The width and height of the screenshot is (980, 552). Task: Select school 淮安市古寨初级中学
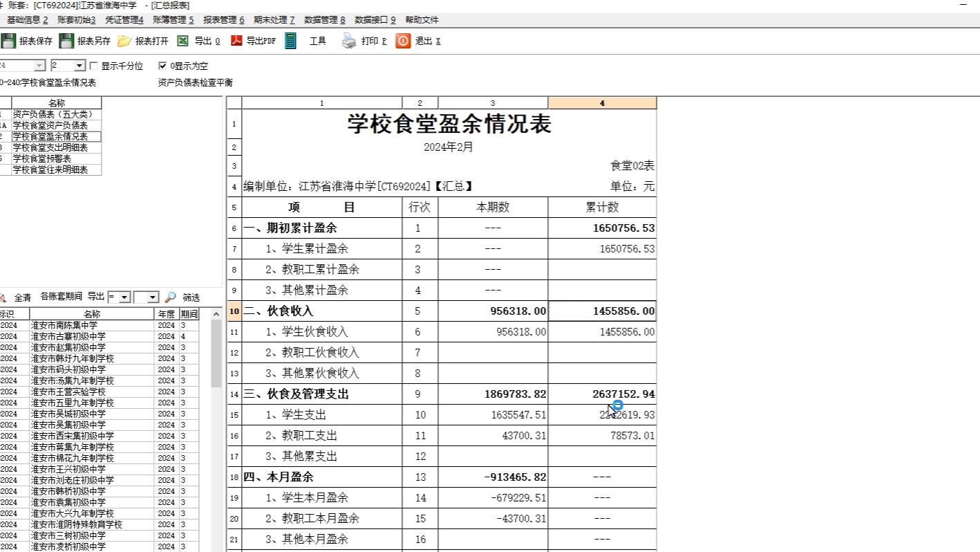(x=92, y=336)
